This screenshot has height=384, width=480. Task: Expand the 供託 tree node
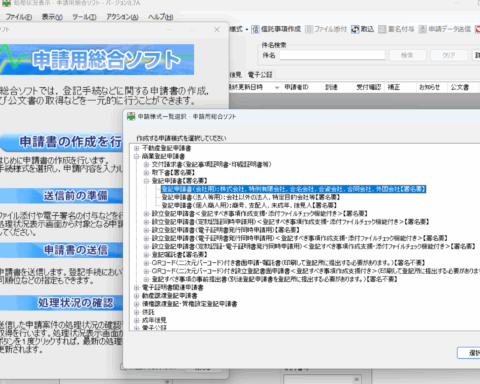(x=136, y=312)
